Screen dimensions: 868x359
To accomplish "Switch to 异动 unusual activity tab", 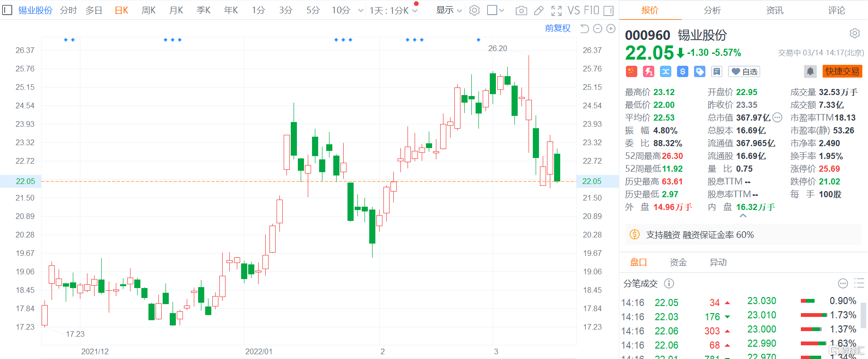I will tap(718, 263).
